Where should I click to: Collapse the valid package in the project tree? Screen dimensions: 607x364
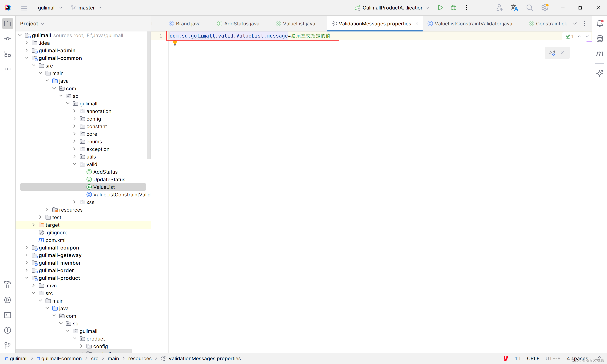click(x=75, y=164)
